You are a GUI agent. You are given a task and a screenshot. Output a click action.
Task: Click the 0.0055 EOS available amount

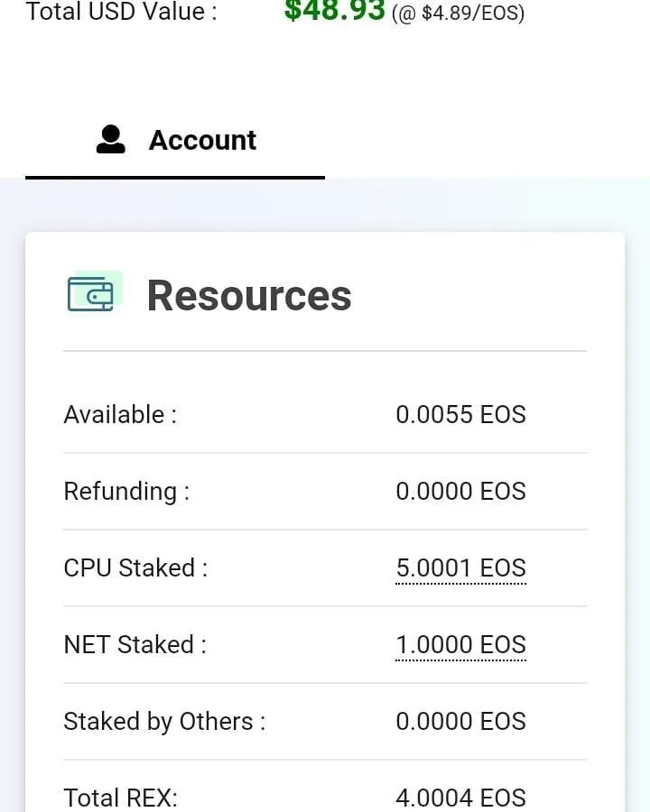pos(460,415)
